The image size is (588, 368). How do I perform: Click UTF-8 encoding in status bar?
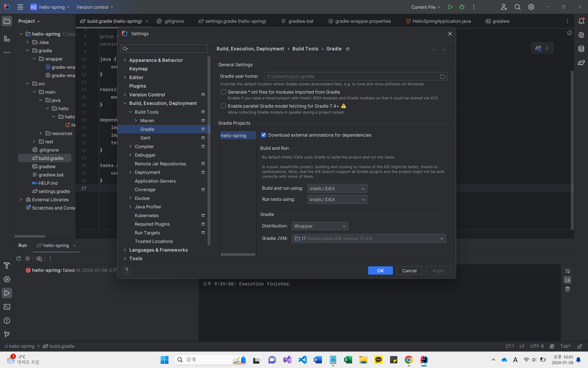(x=537, y=346)
